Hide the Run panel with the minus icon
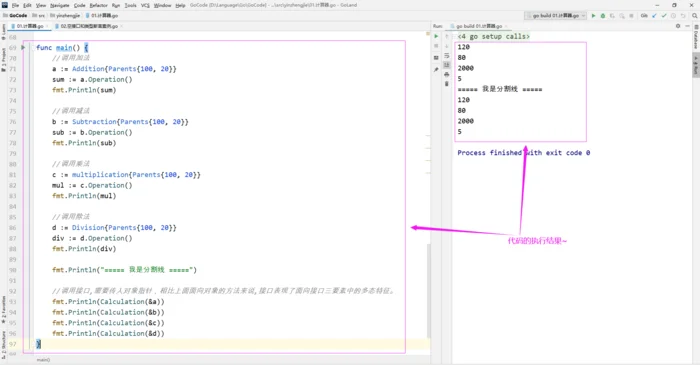This screenshot has height=365, width=700. click(688, 26)
